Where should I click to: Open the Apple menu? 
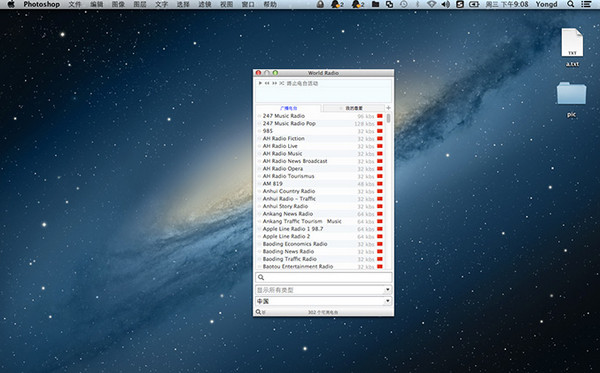(x=11, y=4)
